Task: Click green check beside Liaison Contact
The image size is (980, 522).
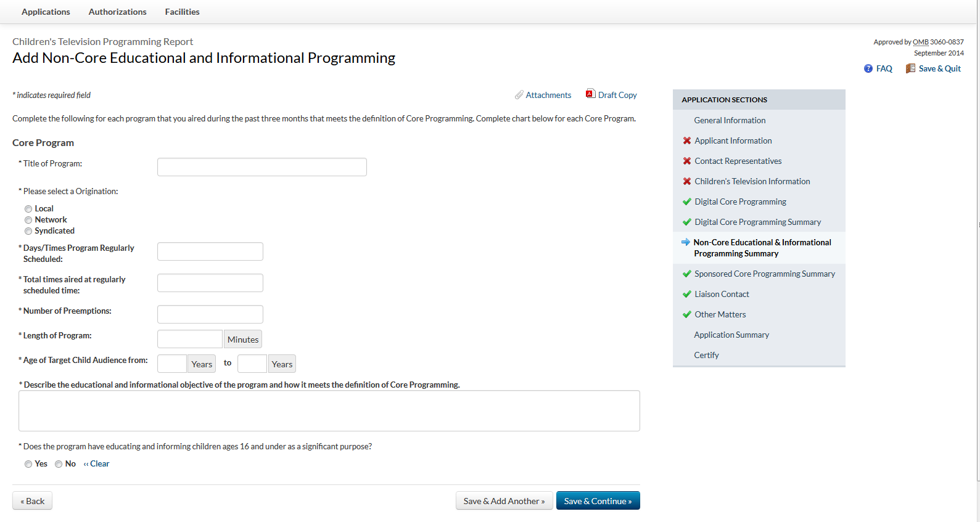Action: click(686, 294)
